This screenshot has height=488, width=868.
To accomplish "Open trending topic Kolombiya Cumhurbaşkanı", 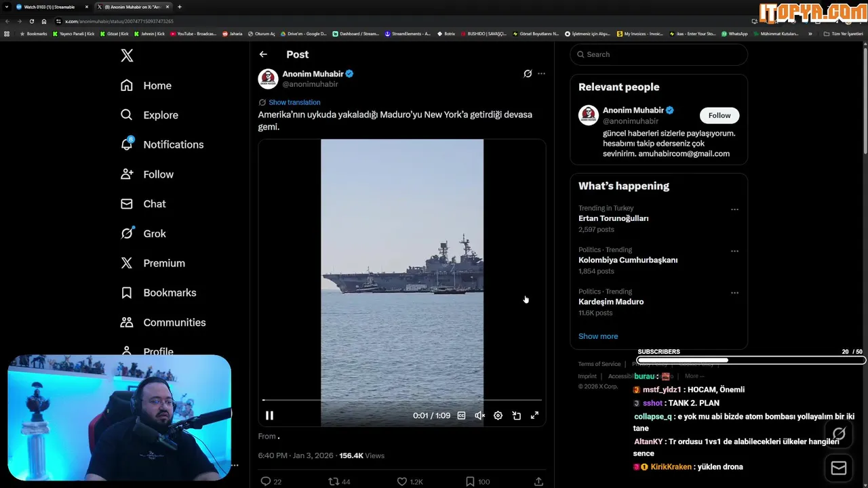I will pos(628,260).
